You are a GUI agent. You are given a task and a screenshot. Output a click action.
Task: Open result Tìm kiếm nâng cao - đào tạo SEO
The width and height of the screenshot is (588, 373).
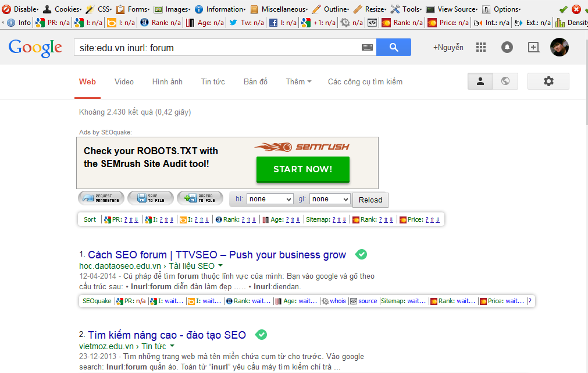coord(167,335)
